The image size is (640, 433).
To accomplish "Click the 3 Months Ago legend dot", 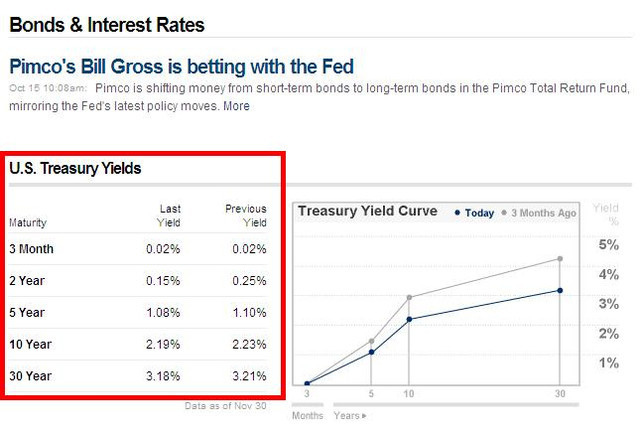I will tap(516, 213).
